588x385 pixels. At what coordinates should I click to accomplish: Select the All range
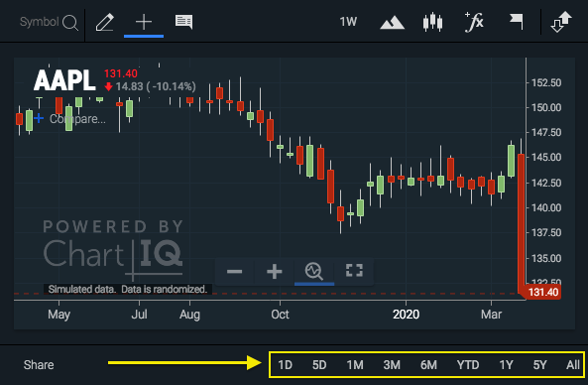coord(573,365)
